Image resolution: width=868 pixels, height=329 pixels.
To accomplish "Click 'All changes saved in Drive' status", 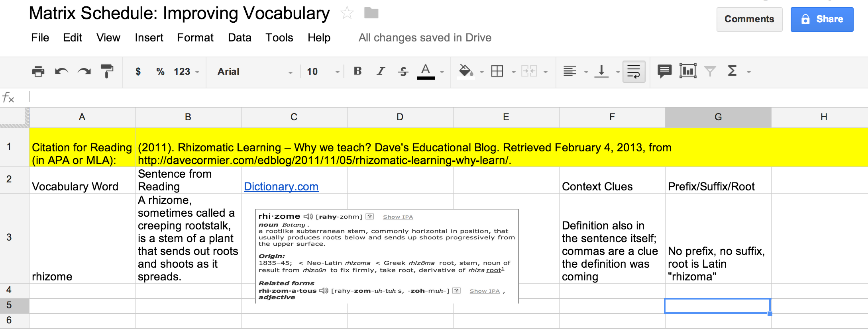I will (x=425, y=37).
